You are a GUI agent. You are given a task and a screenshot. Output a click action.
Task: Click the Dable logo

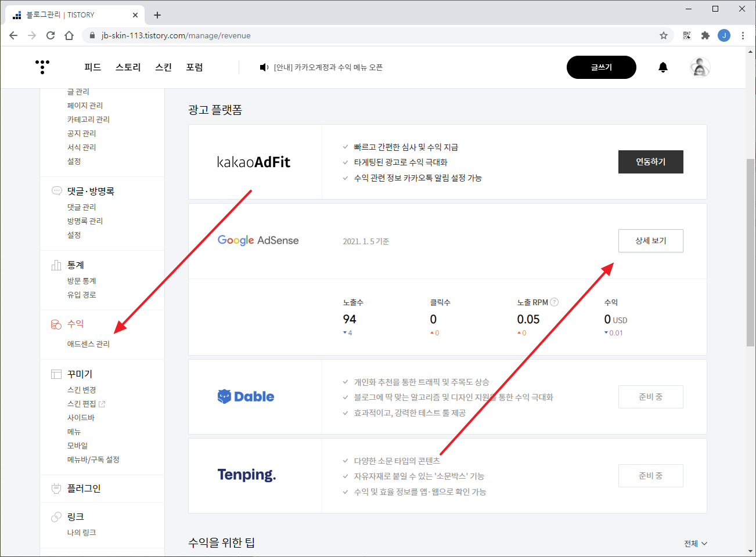point(246,397)
